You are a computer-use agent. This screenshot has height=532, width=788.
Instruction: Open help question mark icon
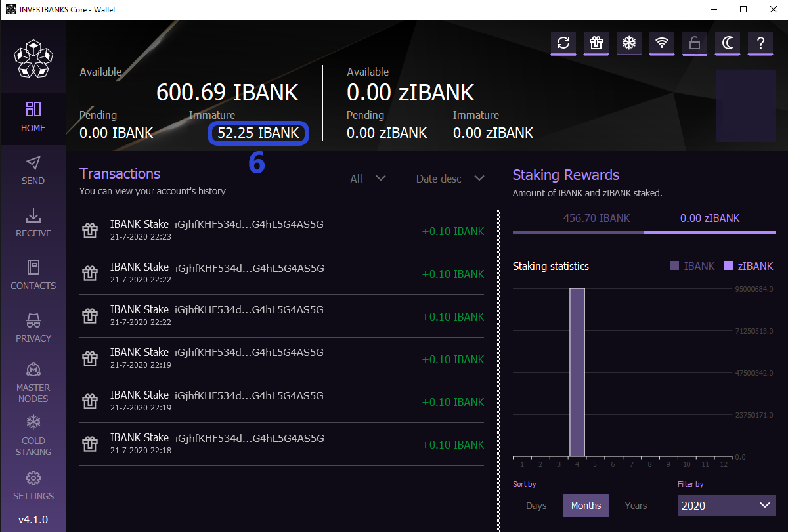760,43
